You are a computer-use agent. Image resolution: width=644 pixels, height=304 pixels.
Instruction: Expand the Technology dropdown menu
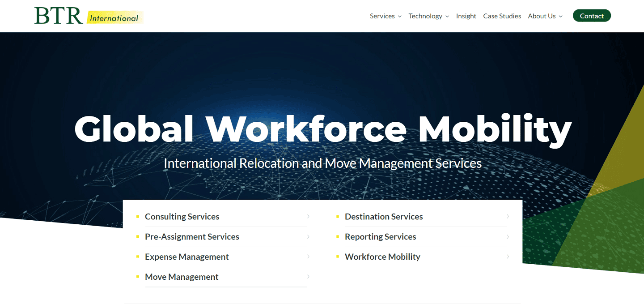pyautogui.click(x=428, y=16)
